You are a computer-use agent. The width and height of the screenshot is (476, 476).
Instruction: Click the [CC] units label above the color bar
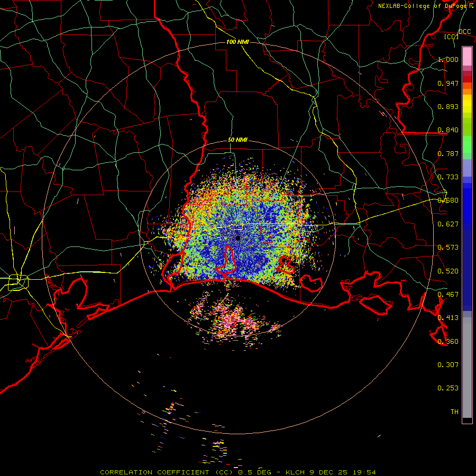[x=452, y=36]
